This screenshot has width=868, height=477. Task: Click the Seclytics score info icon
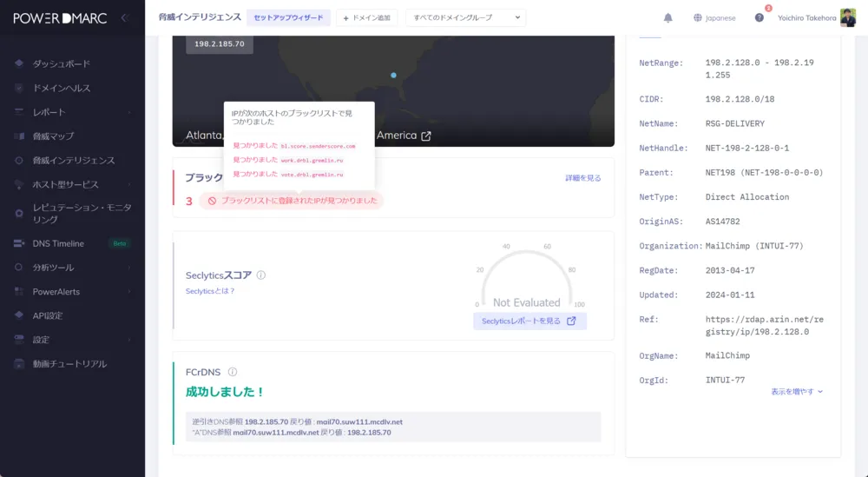pyautogui.click(x=261, y=275)
